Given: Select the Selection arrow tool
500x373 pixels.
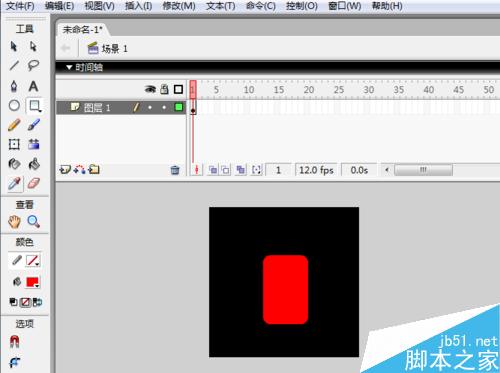Looking at the screenshot, I should click(x=14, y=46).
